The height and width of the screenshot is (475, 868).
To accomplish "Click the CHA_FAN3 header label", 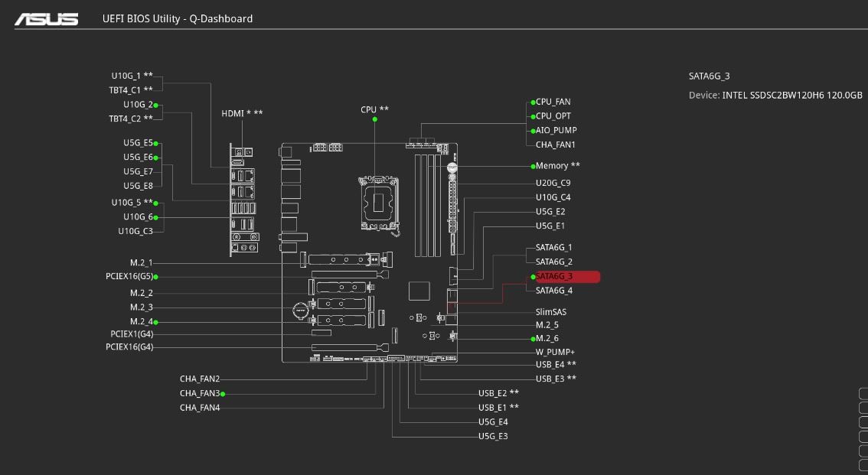I will click(x=200, y=394).
